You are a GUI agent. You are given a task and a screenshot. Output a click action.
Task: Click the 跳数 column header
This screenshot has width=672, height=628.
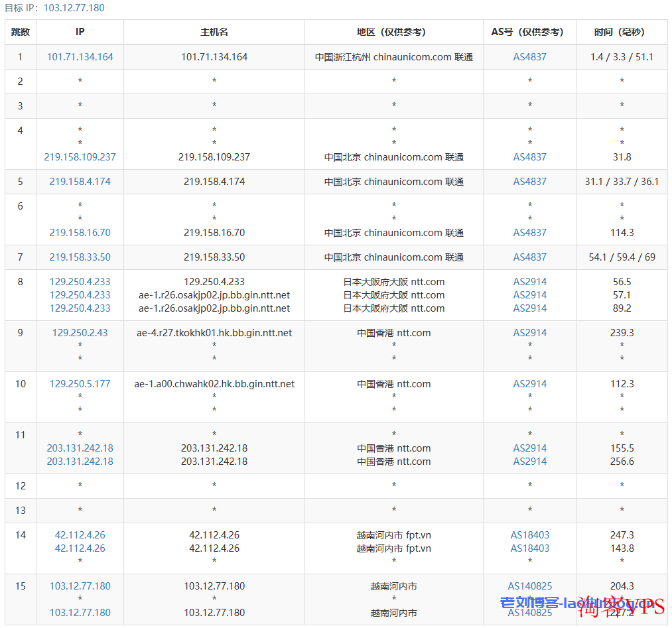click(x=21, y=32)
